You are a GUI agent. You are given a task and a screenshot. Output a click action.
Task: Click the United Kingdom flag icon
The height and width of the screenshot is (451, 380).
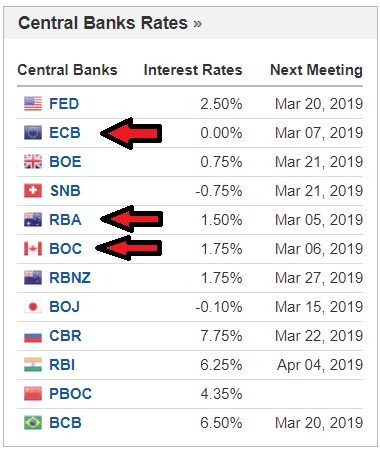coord(33,161)
